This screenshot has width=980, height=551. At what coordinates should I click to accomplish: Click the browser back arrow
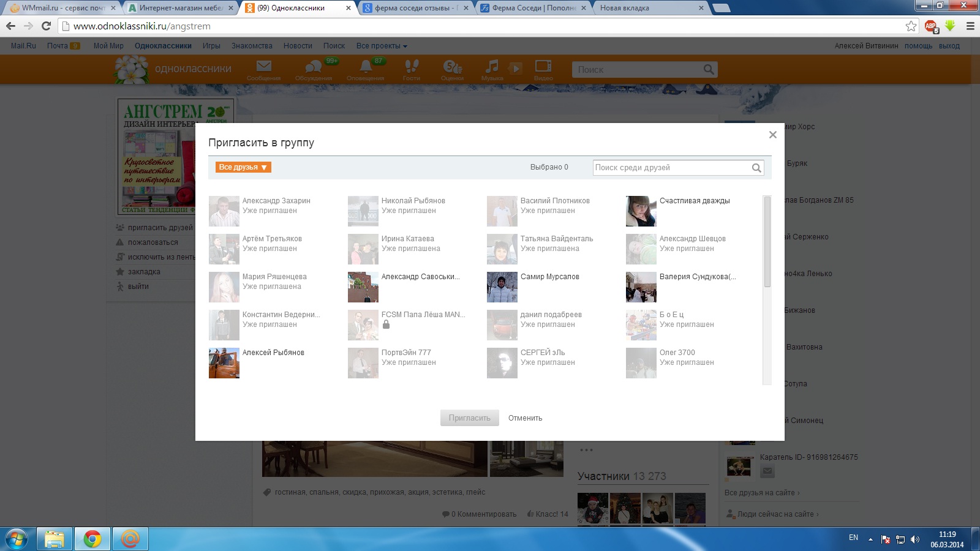point(10,26)
